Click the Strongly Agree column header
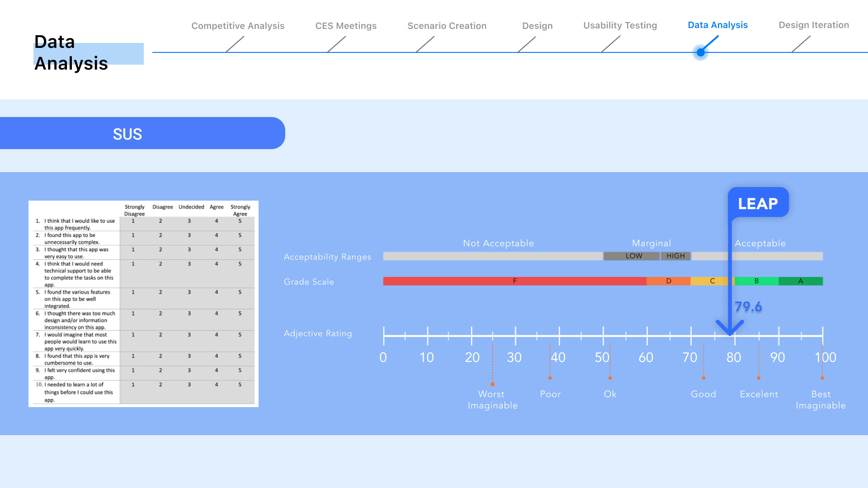868x488 pixels. pos(240,210)
